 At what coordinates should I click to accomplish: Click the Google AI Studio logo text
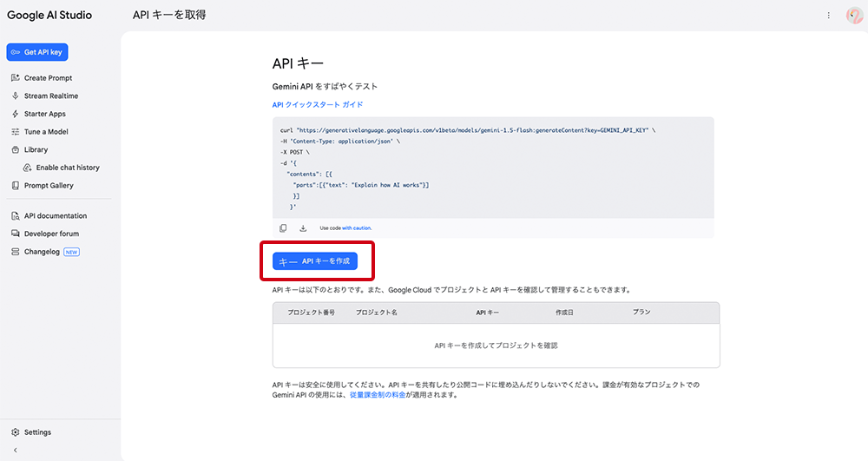(49, 15)
